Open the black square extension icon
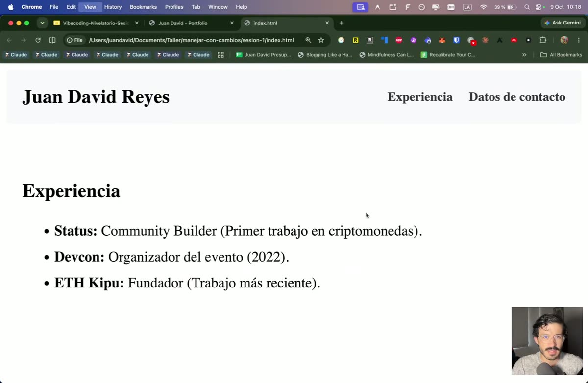The width and height of the screenshot is (588, 383). 528,40
